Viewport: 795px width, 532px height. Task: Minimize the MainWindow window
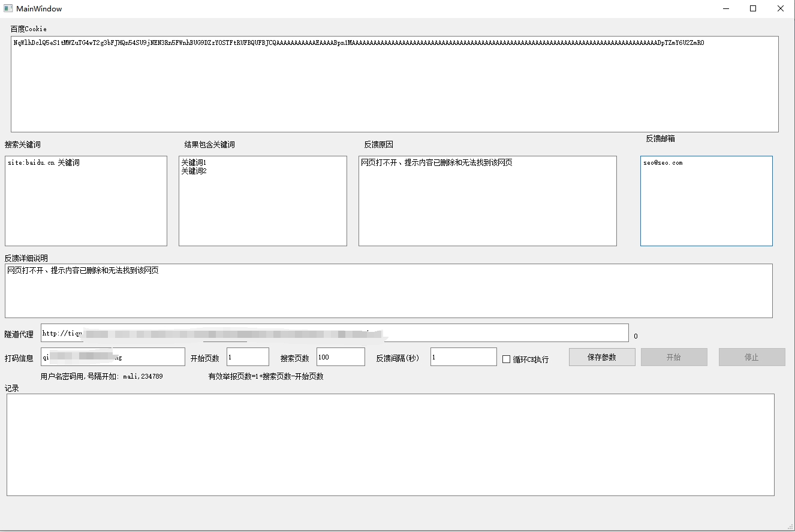(x=726, y=8)
